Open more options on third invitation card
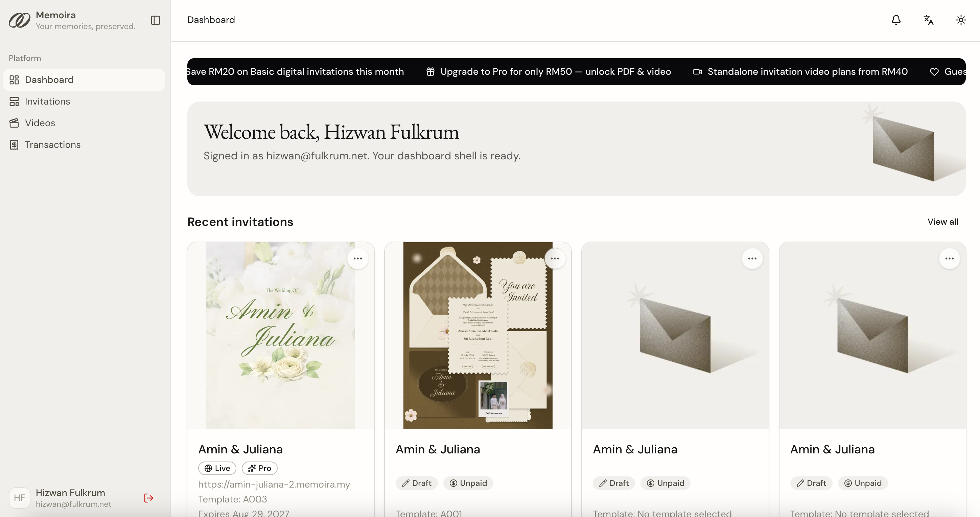Screen dimensions: 980x517 pyautogui.click(x=752, y=258)
